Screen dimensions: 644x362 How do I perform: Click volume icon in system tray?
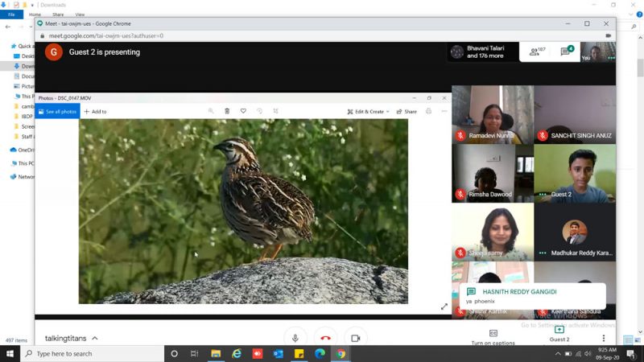click(x=588, y=353)
